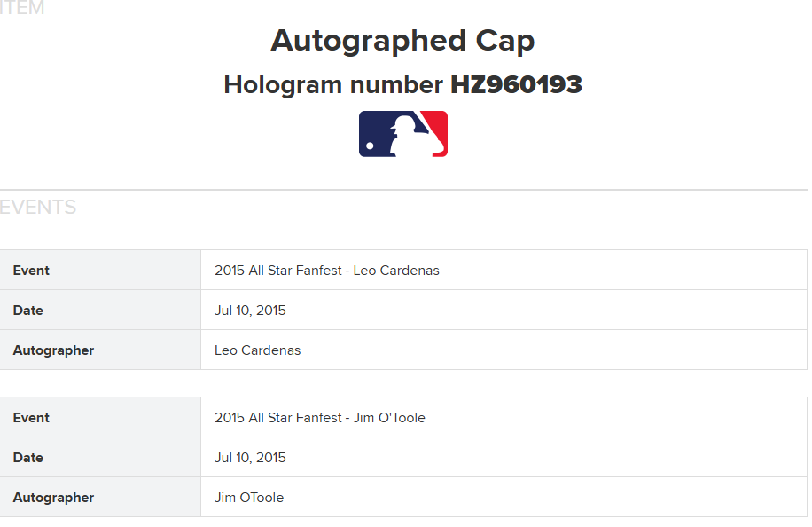The width and height of the screenshot is (812, 527).
Task: Click the horizontal divider above EVENTS
Action: (404, 190)
